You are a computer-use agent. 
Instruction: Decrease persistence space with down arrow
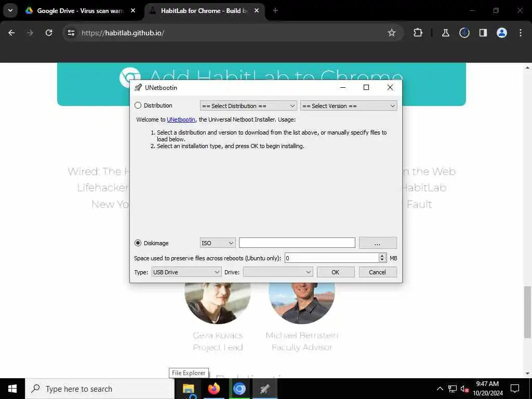click(382, 261)
